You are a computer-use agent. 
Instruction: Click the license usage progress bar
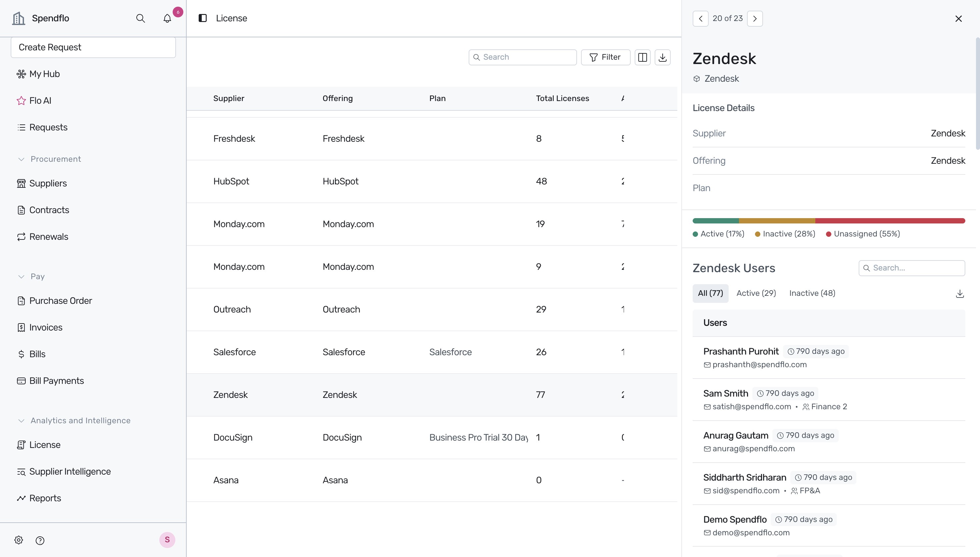click(829, 221)
